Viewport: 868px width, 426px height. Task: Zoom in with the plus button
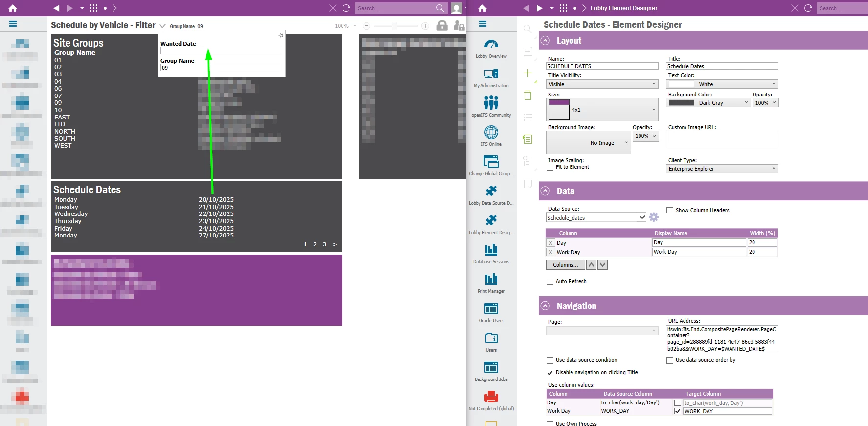425,26
